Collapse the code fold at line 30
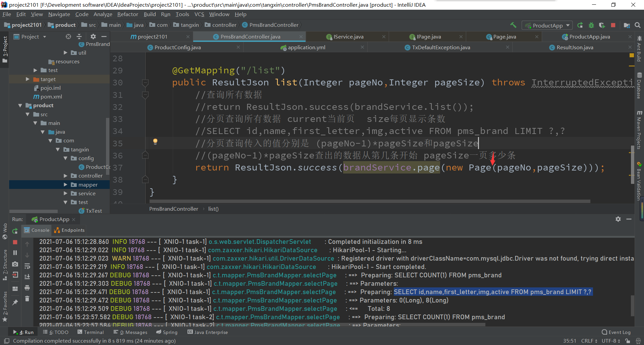The image size is (644, 345). click(x=145, y=82)
